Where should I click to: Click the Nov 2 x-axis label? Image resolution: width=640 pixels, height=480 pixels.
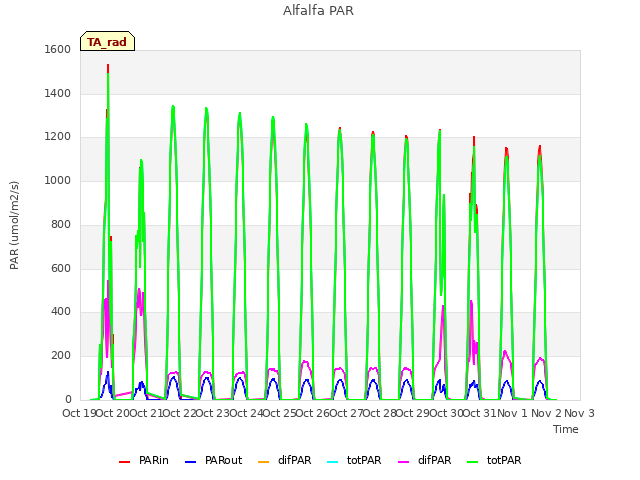(x=546, y=413)
